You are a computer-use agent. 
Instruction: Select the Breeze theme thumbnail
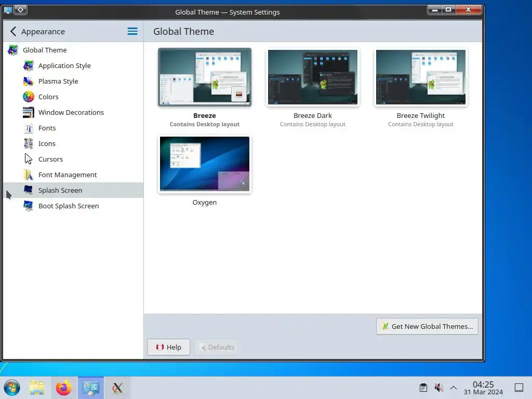pos(205,77)
